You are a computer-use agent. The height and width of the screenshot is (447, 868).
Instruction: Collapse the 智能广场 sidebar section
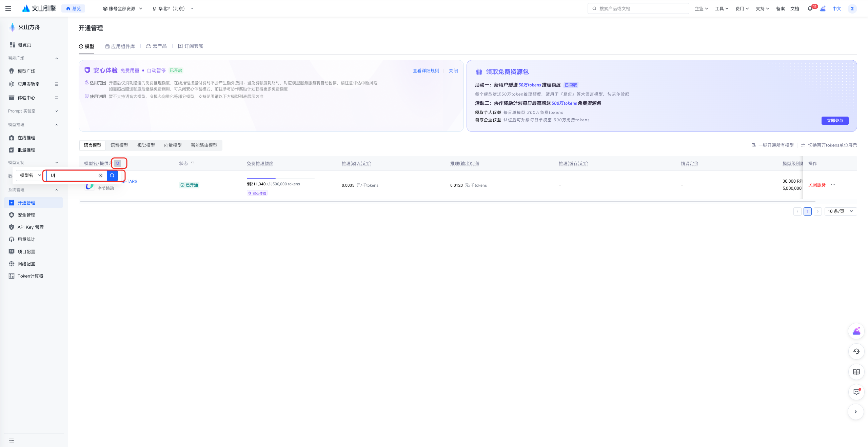[57, 58]
